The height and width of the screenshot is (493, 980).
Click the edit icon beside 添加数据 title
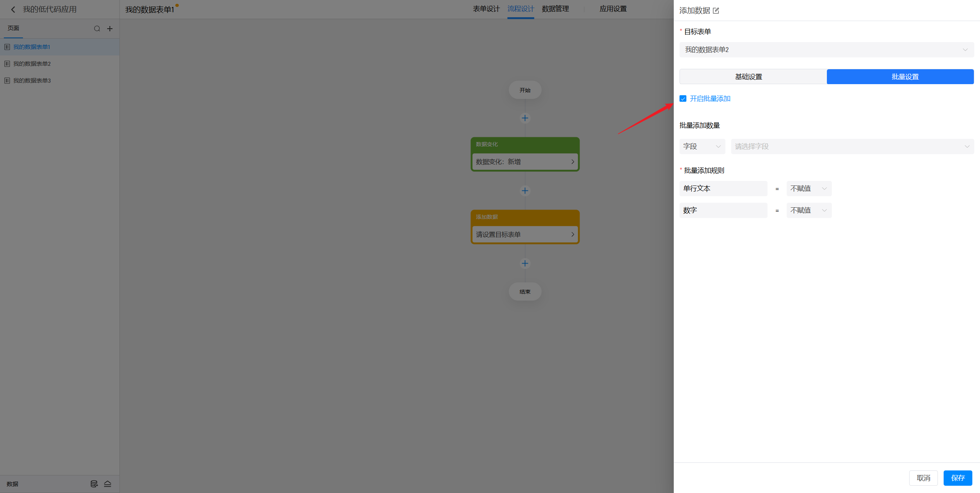pos(716,11)
